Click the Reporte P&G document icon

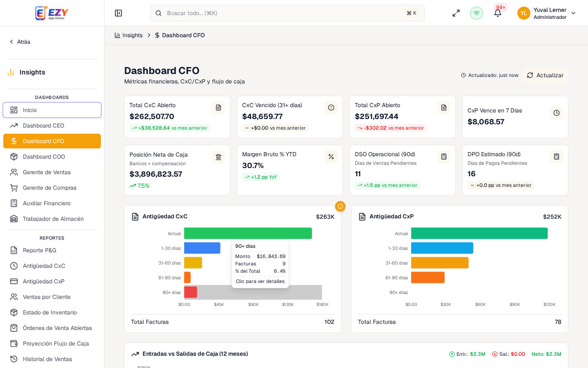(14, 250)
